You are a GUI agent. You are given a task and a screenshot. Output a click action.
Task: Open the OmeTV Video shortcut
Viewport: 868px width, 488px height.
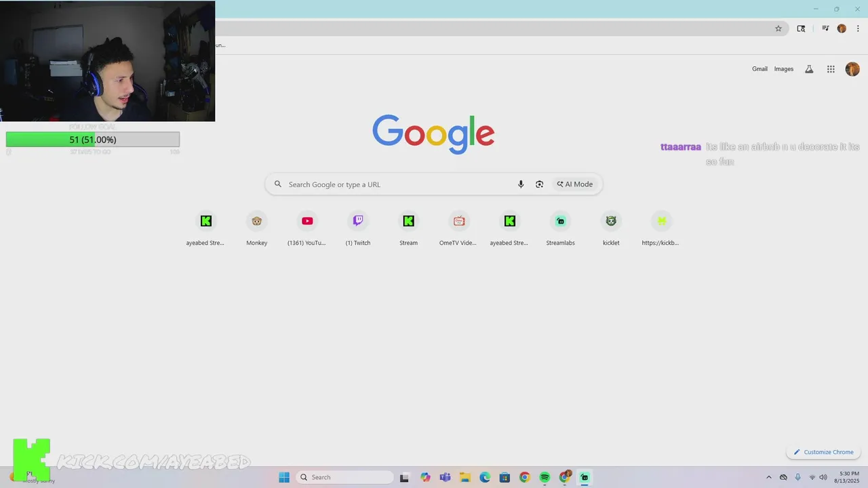(x=458, y=228)
